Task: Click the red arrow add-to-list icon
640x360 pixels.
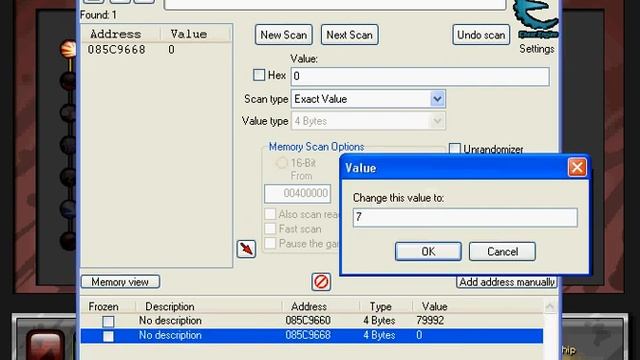Action: pyautogui.click(x=246, y=249)
